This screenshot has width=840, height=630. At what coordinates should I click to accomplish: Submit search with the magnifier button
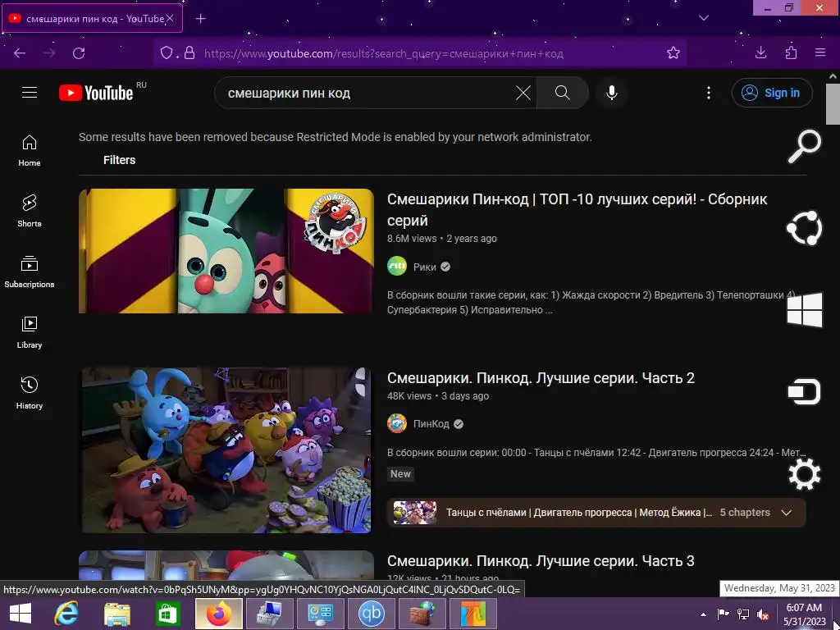tap(562, 93)
